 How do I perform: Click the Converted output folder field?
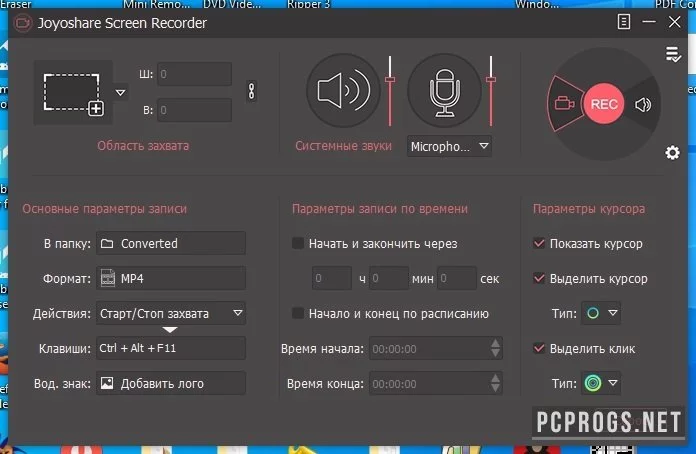click(170, 243)
